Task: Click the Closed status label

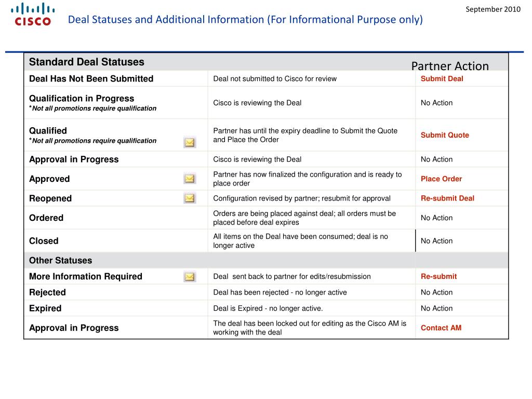Action: (44, 241)
